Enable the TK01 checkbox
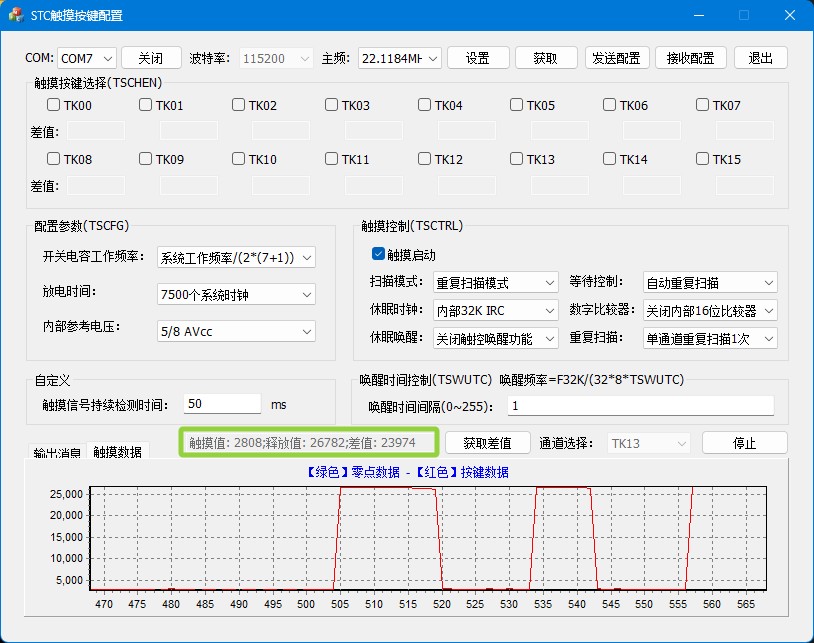814x643 pixels. coord(145,105)
